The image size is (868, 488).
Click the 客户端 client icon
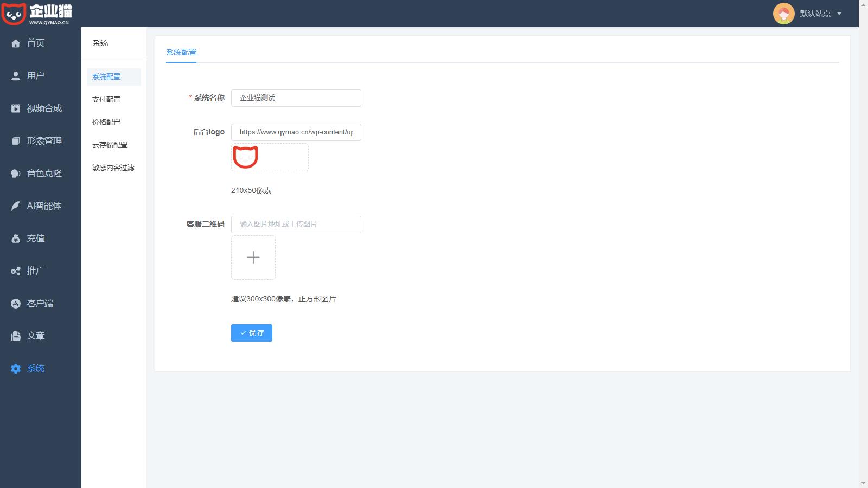click(16, 304)
